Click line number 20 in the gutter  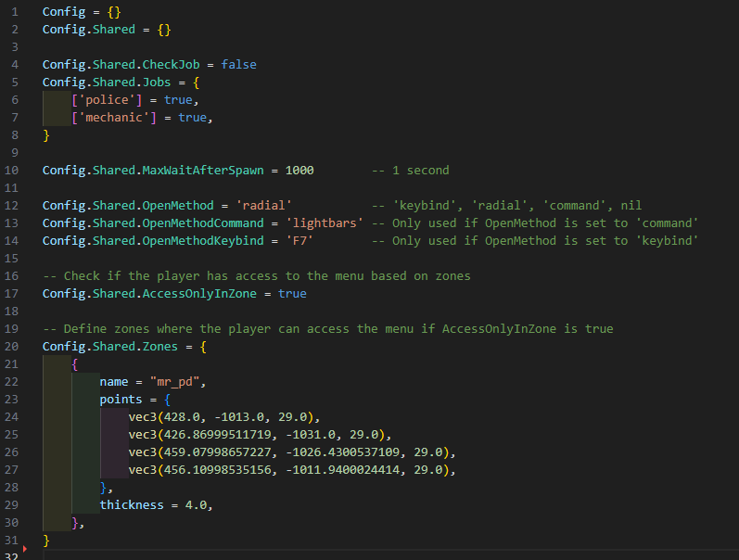point(12,347)
